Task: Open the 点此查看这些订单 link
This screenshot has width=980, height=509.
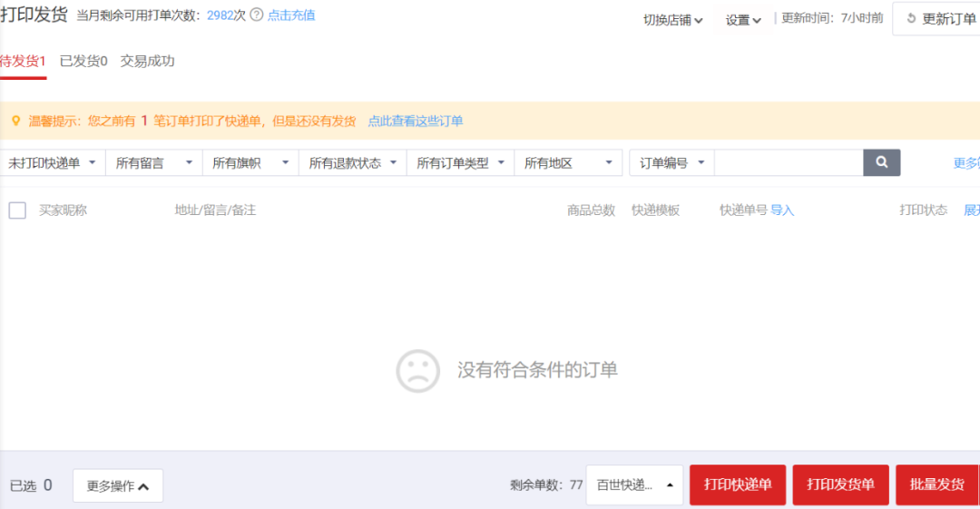Action: [x=416, y=122]
